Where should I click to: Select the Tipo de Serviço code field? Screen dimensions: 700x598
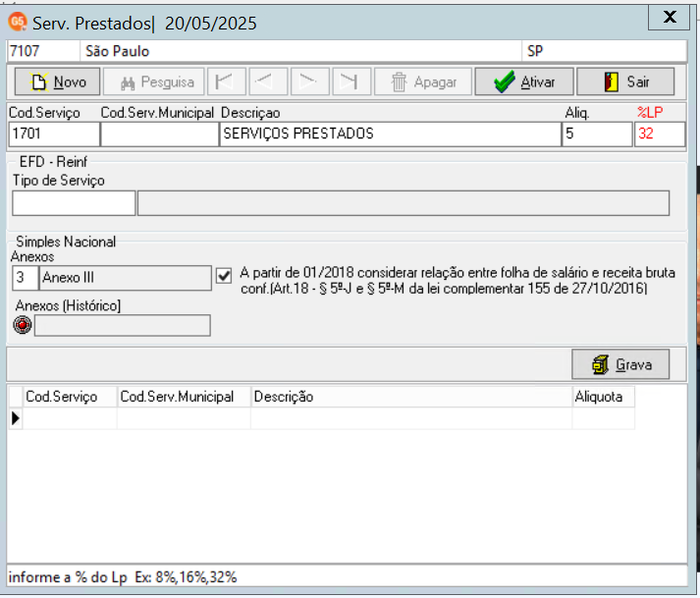pyautogui.click(x=74, y=203)
